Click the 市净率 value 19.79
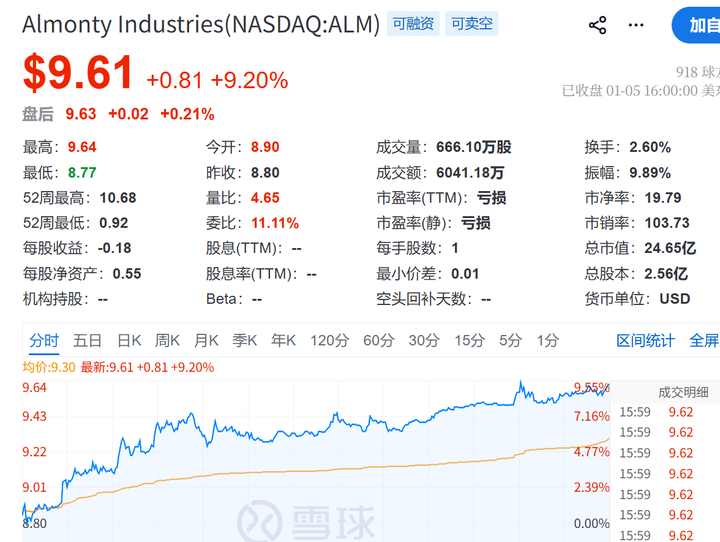Screen dimensions: 720x542 tap(663, 198)
